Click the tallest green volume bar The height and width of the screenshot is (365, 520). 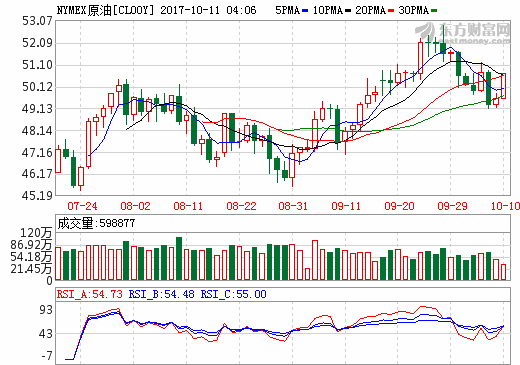pos(179,259)
